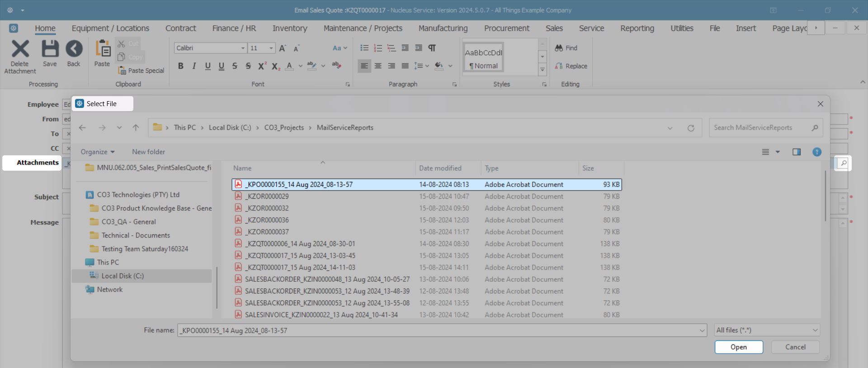Click the Delete Attachment ribbon button
This screenshot has width=868, height=368.
(20, 56)
